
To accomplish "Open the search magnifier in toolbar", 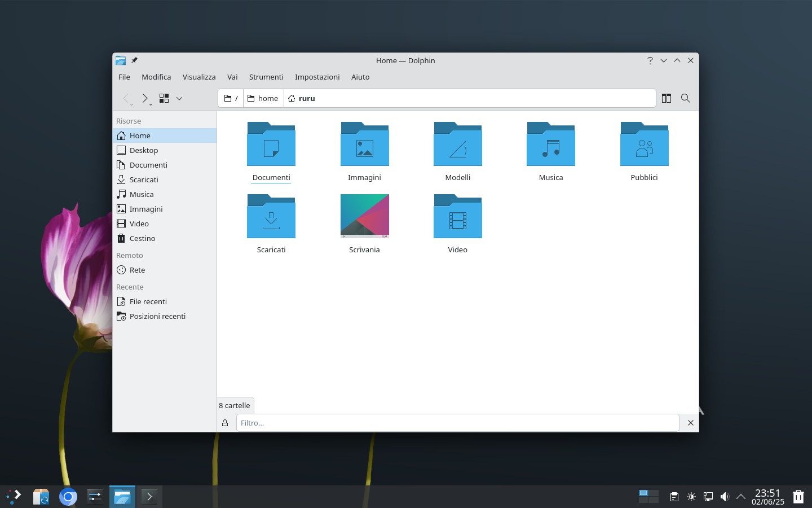I will pyautogui.click(x=685, y=98).
